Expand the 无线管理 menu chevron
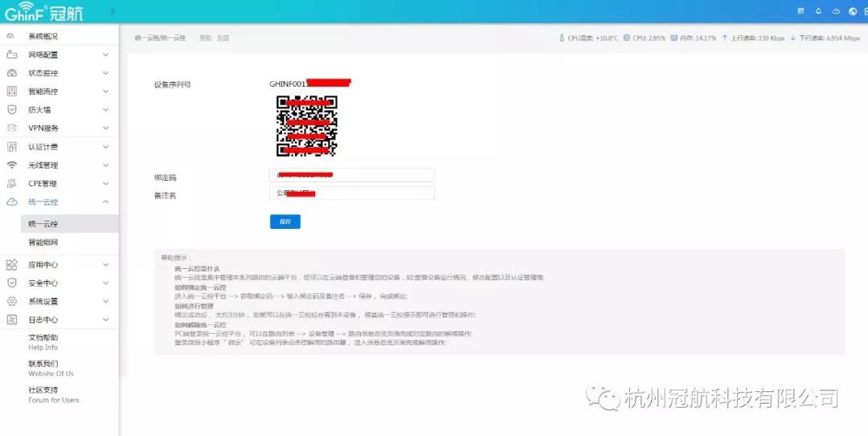The image size is (868, 436). point(106,165)
